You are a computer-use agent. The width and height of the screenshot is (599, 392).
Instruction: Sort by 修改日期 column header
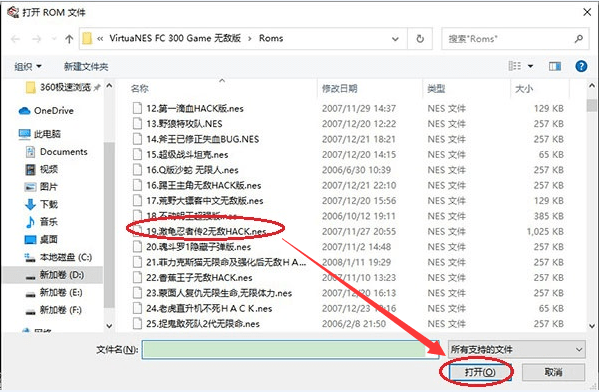coord(340,89)
